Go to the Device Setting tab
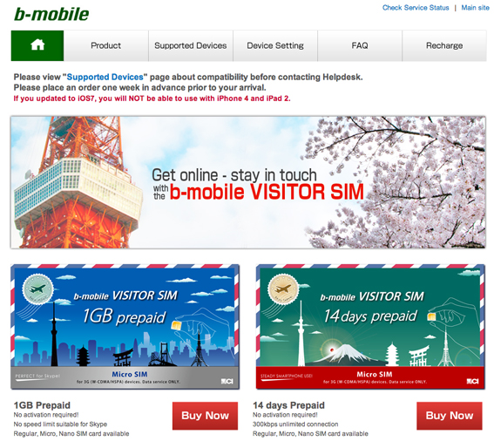 pos(275,45)
